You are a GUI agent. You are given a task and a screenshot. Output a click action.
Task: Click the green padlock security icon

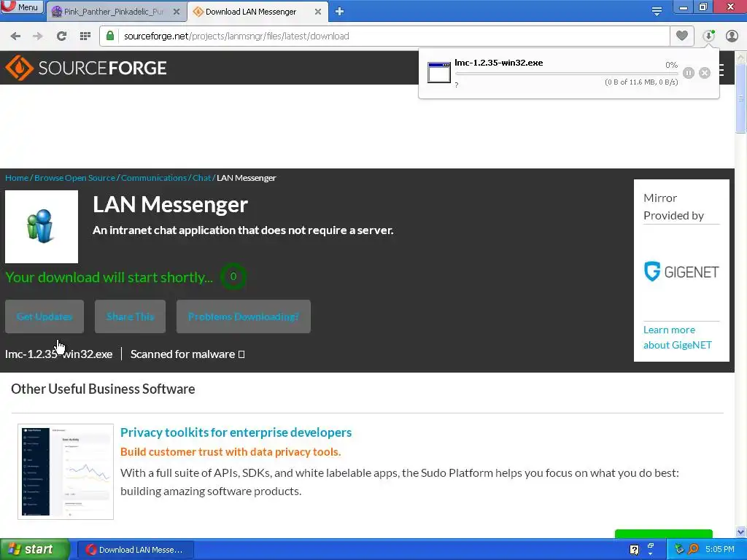110,36
